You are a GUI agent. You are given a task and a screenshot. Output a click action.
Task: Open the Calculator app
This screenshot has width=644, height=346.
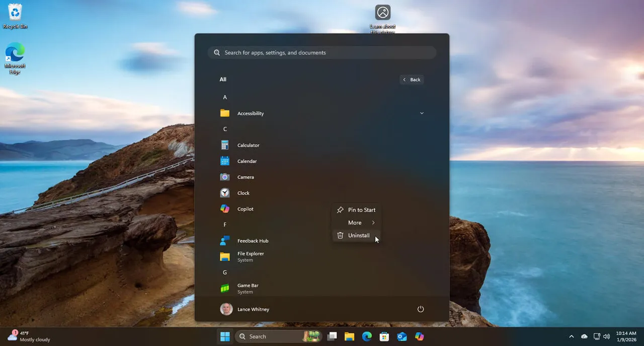click(x=248, y=145)
